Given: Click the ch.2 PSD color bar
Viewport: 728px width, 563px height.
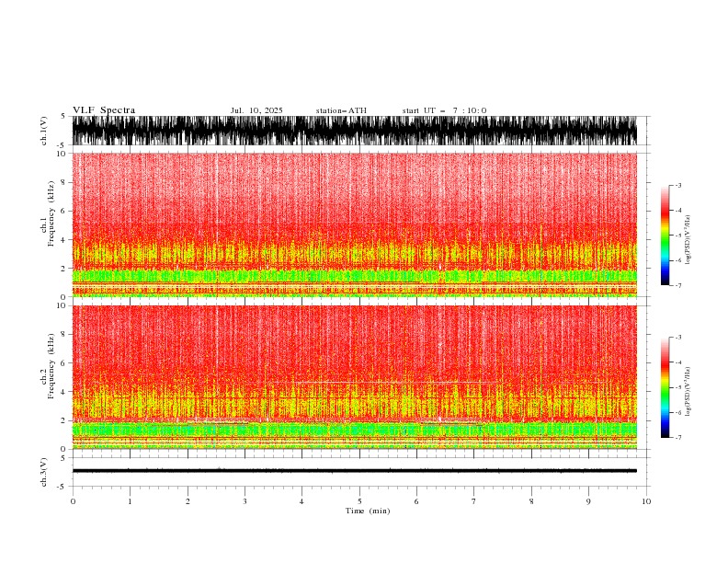Looking at the screenshot, I should coord(665,387).
